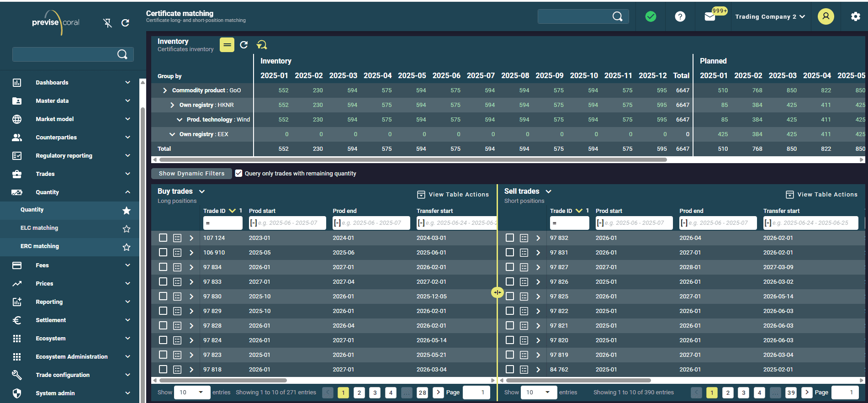Toggle favorite star for ELC matching

click(127, 228)
